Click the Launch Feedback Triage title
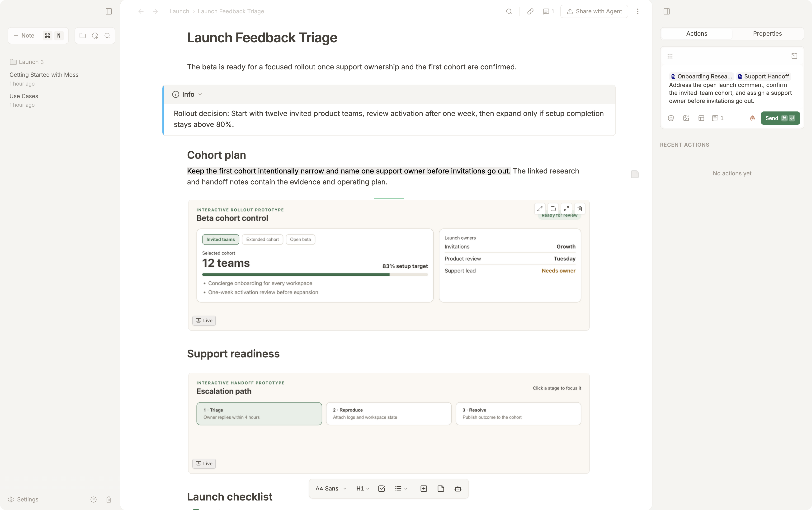This screenshot has height=510, width=812. 262,38
